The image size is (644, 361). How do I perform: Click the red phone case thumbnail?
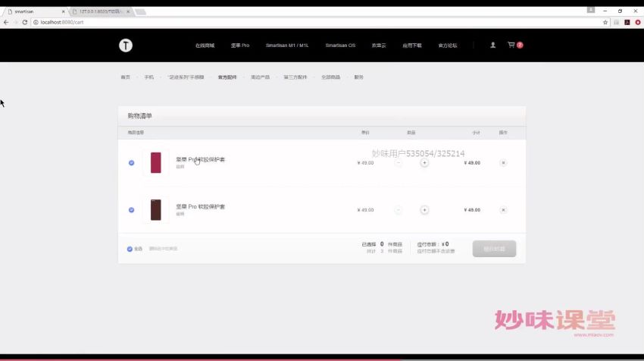coord(155,163)
